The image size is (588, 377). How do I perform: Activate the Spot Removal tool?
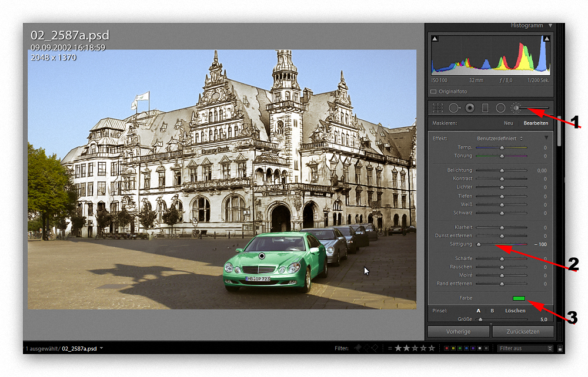[454, 108]
